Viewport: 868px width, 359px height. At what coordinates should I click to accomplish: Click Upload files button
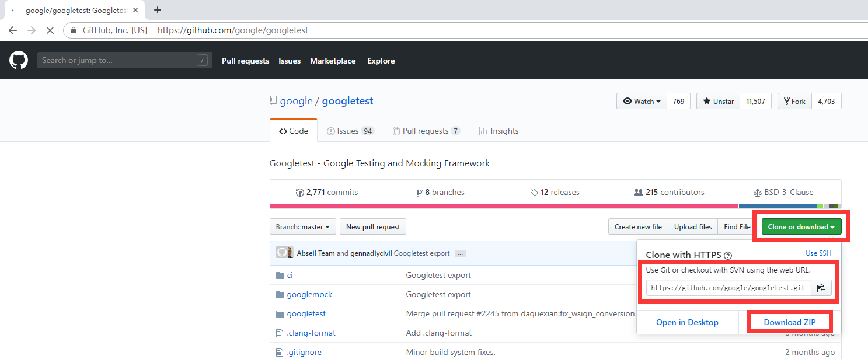click(693, 227)
